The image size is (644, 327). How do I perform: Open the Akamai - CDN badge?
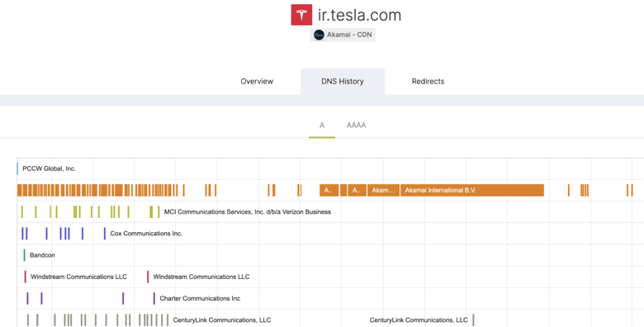pos(343,35)
